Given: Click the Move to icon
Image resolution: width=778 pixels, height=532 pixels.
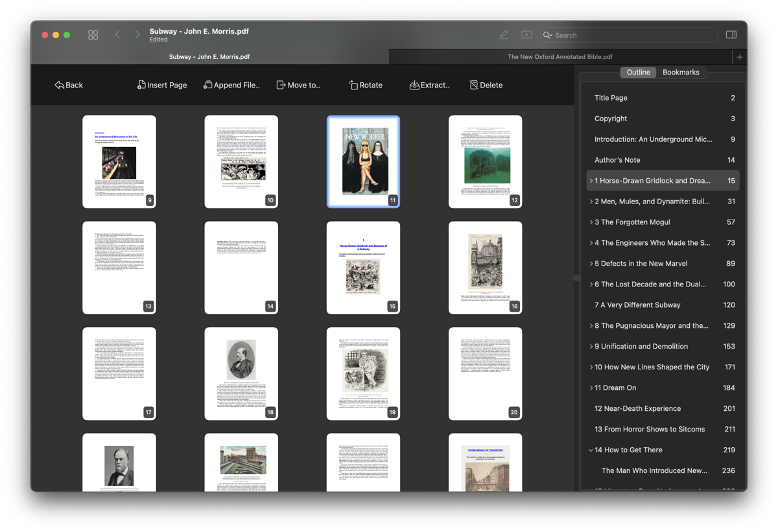Looking at the screenshot, I should pyautogui.click(x=281, y=85).
